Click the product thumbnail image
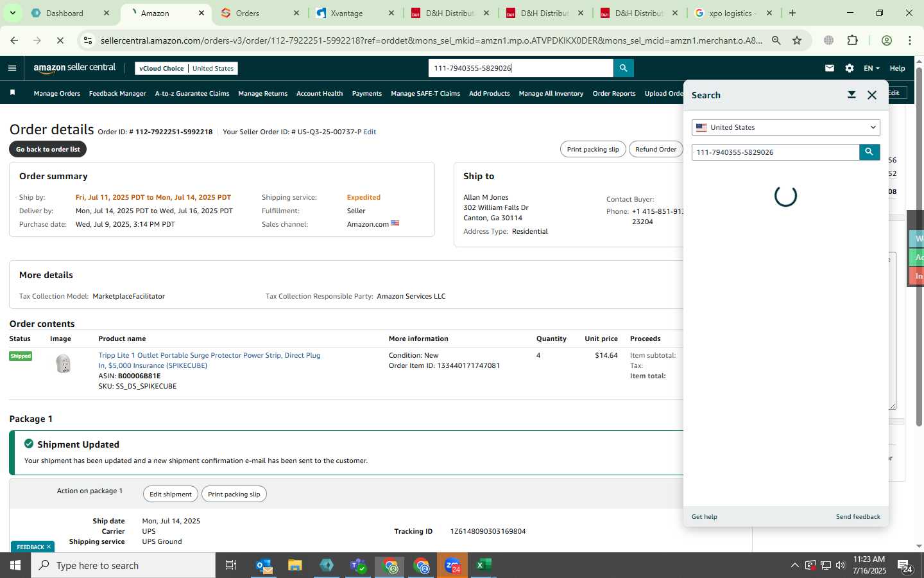 pos(63,364)
